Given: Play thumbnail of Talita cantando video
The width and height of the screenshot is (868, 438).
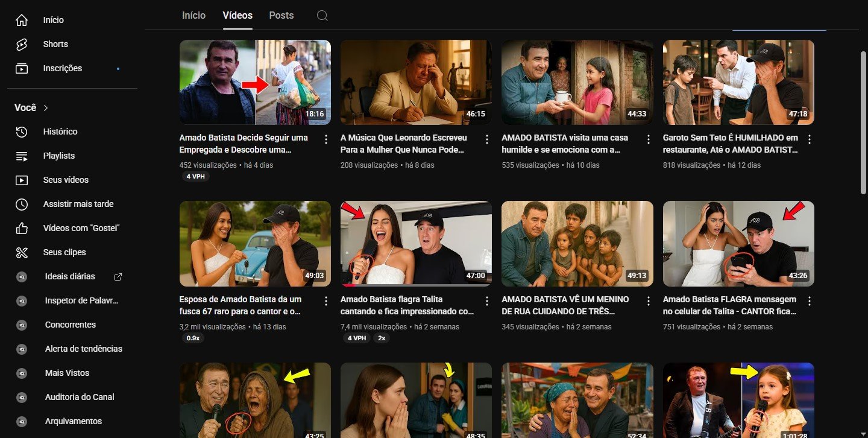Looking at the screenshot, I should click(x=416, y=244).
